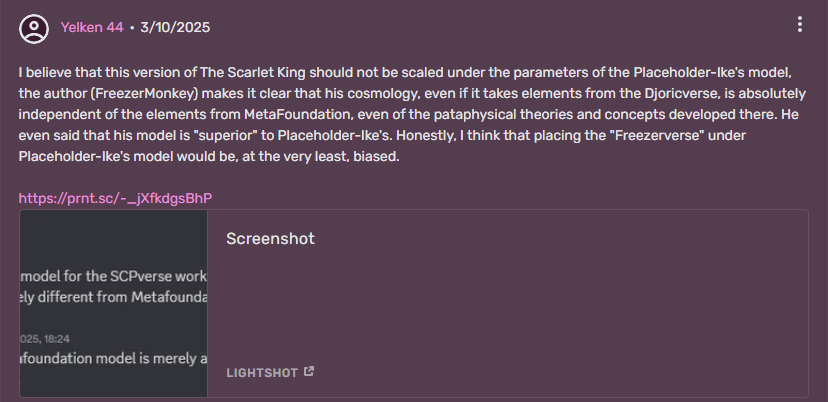Open Yelken 44's profile avatar icon

pos(34,28)
